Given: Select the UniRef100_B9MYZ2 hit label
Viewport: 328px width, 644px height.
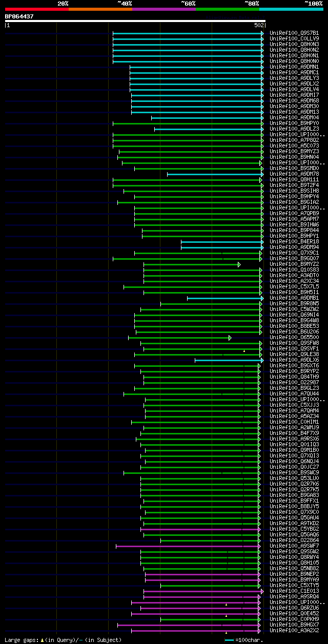Looking at the screenshot, I should (x=294, y=264).
